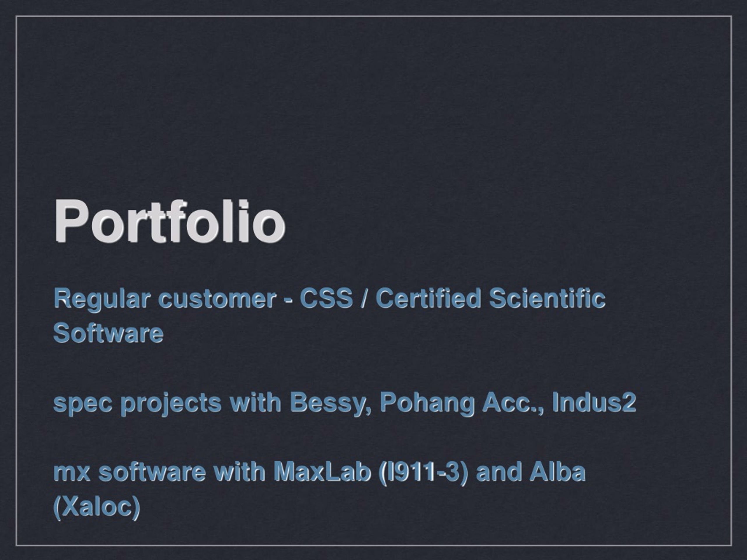This screenshot has width=747, height=560.
Task: Click the name "Bessy," in spec line
Action: 331,403
